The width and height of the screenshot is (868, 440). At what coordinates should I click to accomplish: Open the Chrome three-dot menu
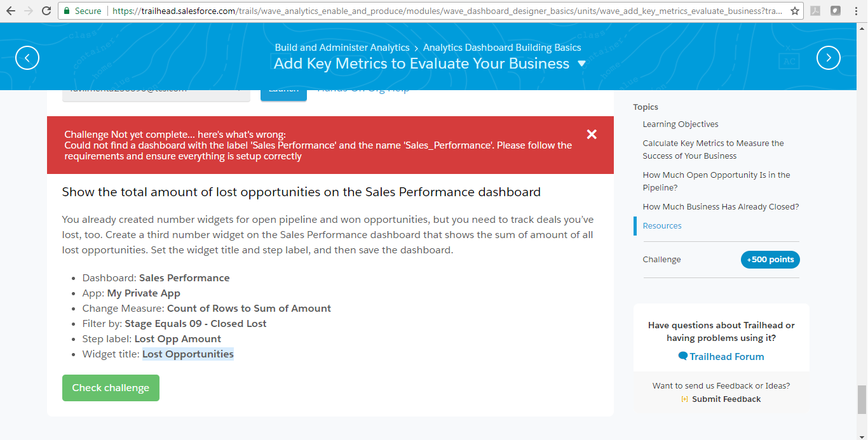[855, 11]
